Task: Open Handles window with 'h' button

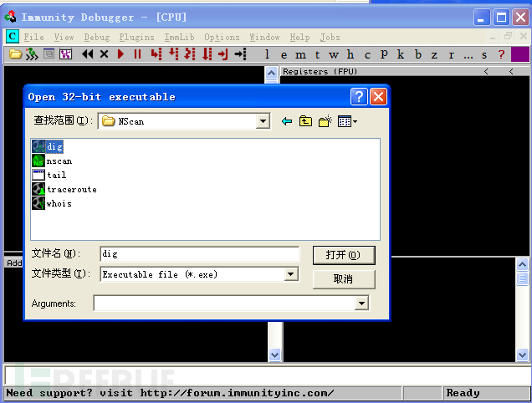Action: [x=350, y=54]
